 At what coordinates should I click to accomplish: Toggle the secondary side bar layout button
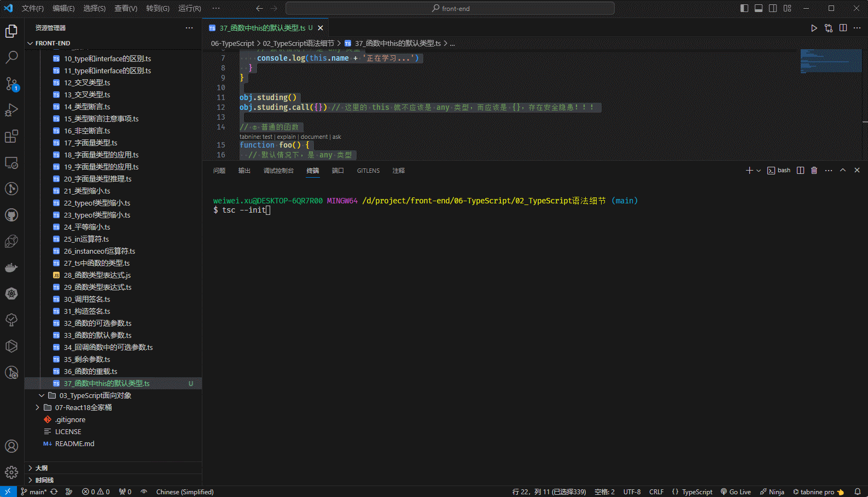[773, 8]
